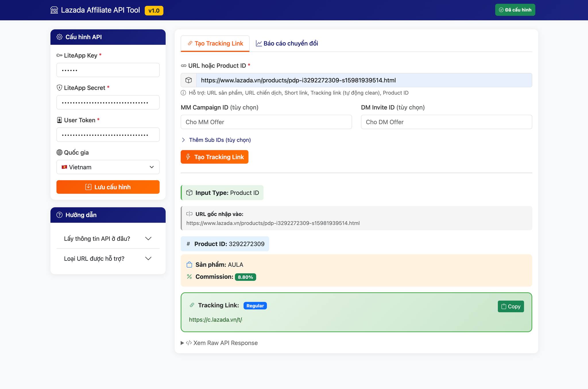Click the info icon before Hỗ trợ hint

[x=183, y=93]
